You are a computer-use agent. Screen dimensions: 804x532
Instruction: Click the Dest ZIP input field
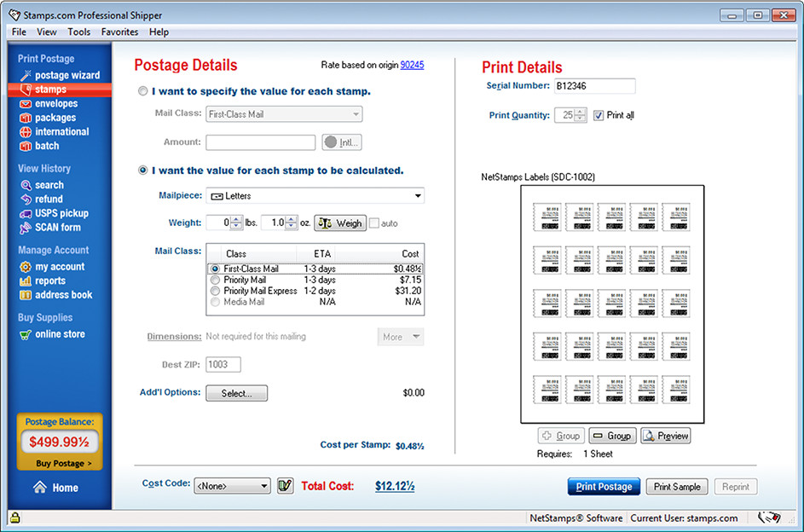223,364
